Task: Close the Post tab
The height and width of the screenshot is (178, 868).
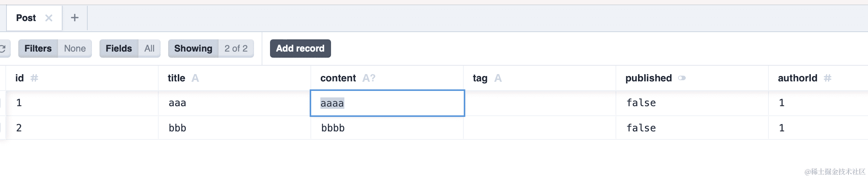Action: pos(48,18)
